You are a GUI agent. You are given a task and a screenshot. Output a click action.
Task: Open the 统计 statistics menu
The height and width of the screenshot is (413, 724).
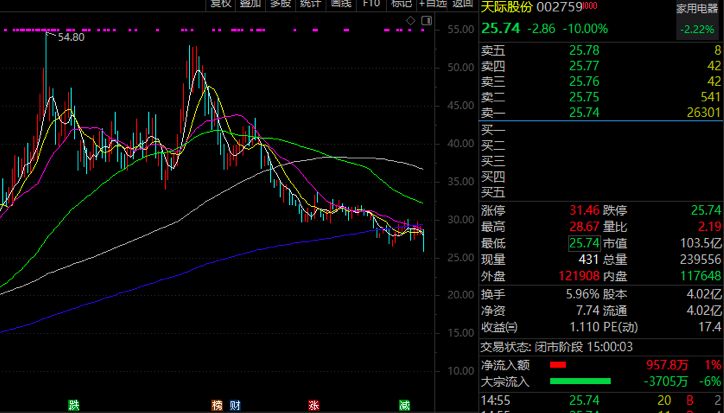tap(311, 4)
